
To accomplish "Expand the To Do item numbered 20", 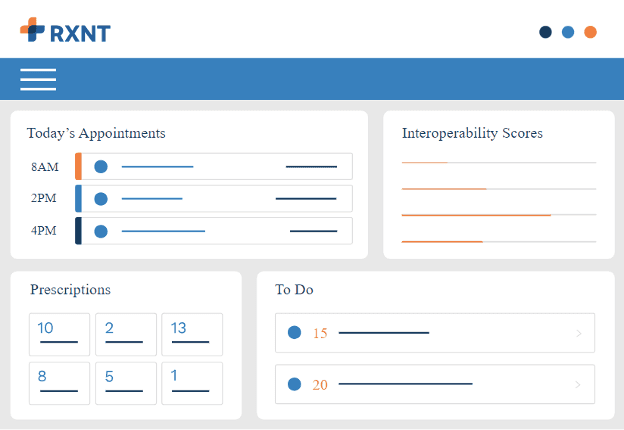I will (x=579, y=384).
